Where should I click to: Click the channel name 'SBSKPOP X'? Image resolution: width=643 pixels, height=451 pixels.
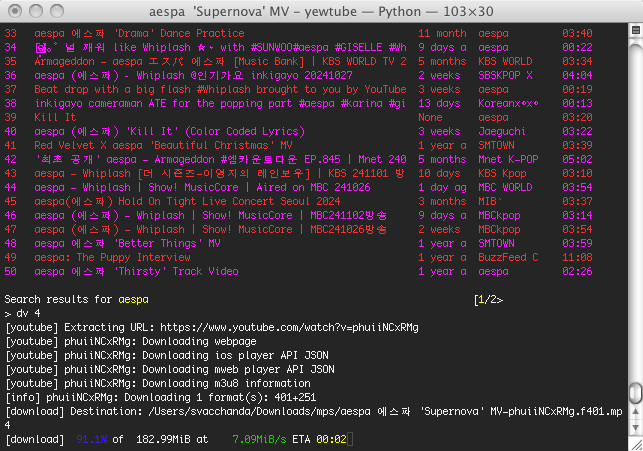pos(505,75)
